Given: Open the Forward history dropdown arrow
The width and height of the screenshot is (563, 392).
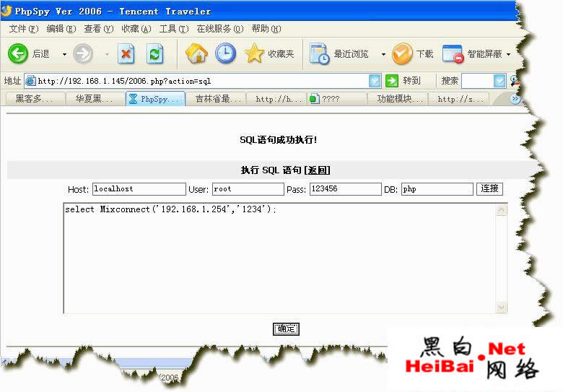Looking at the screenshot, I should [x=107, y=54].
